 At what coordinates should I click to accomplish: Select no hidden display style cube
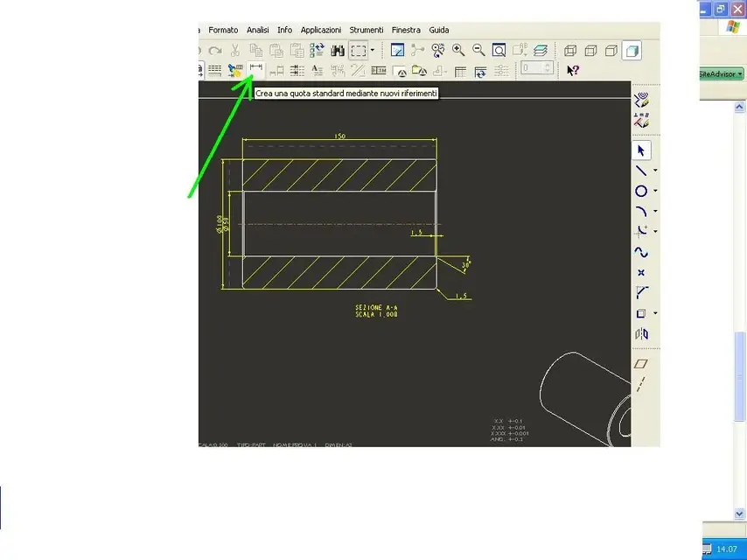(x=611, y=51)
